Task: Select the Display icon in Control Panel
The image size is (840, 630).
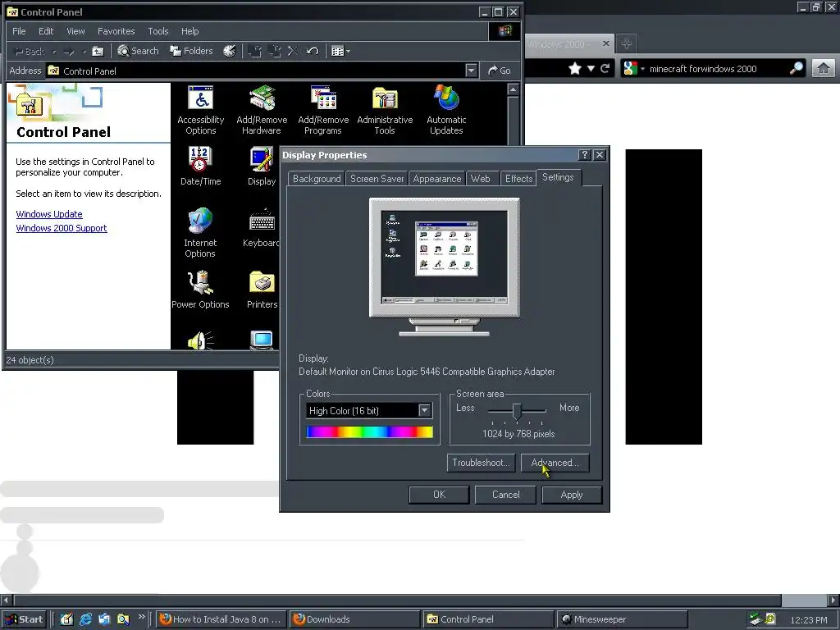Action: pyautogui.click(x=262, y=166)
